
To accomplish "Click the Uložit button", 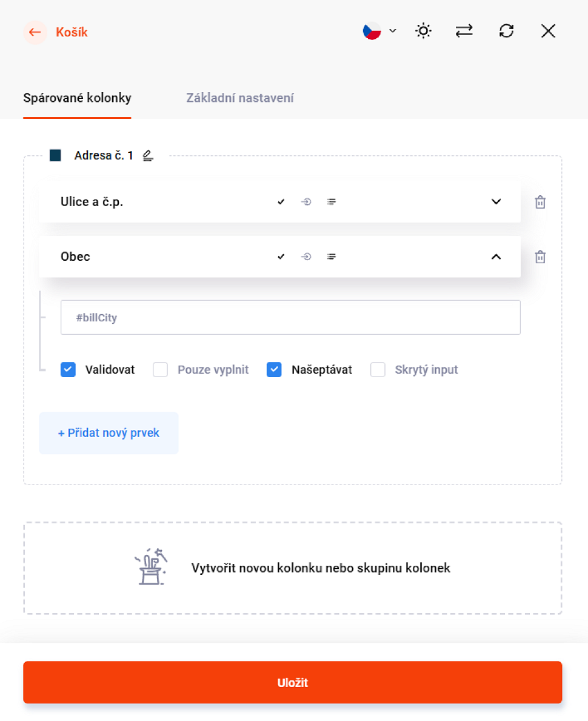I will [293, 682].
